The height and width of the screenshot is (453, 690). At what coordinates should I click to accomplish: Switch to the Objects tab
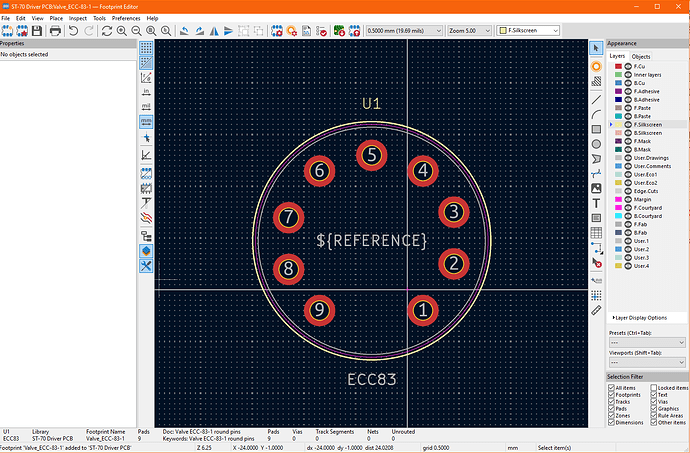tap(641, 57)
